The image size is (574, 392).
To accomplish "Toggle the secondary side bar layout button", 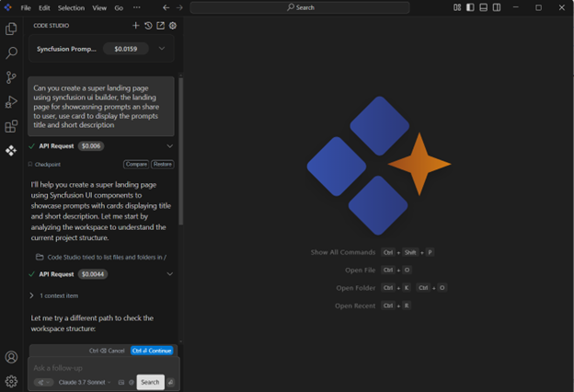I will 497,7.
